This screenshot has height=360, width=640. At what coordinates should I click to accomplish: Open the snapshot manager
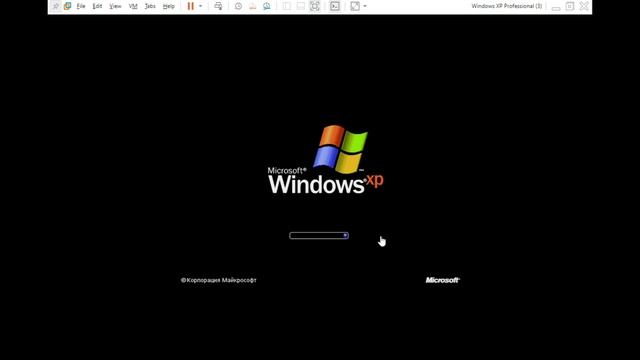[267, 6]
